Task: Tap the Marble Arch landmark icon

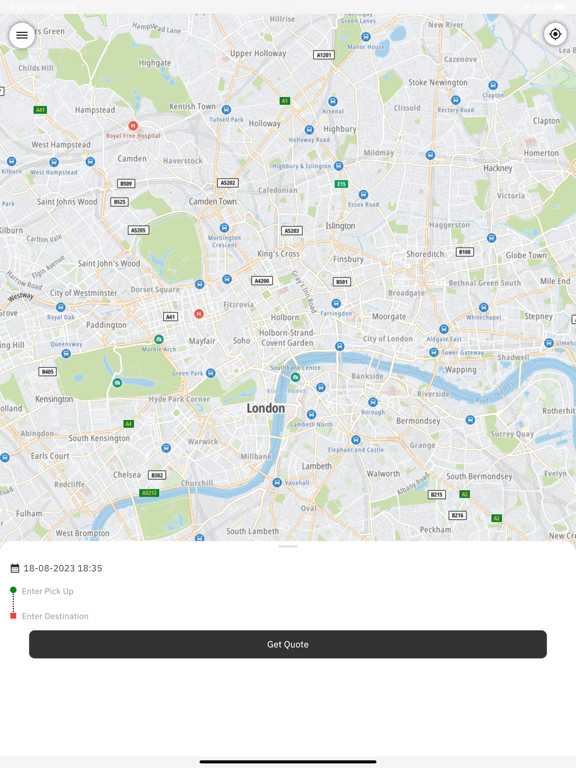Action: tap(159, 339)
